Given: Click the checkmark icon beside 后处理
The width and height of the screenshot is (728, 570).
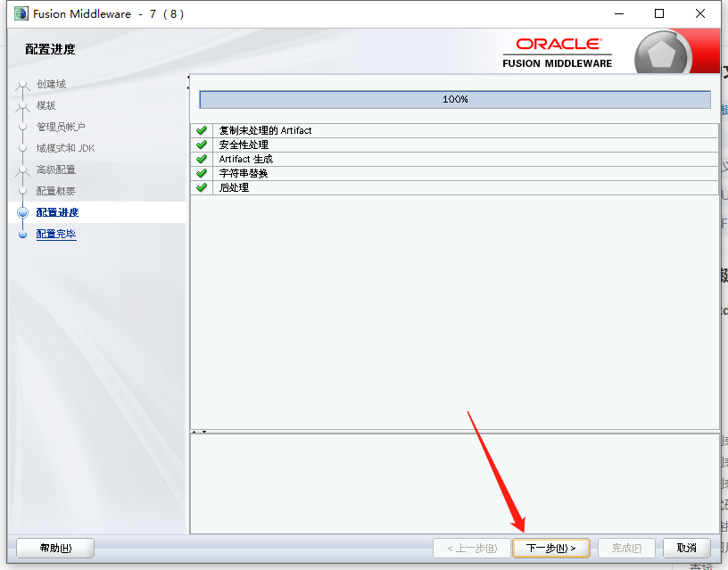Looking at the screenshot, I should pos(202,187).
